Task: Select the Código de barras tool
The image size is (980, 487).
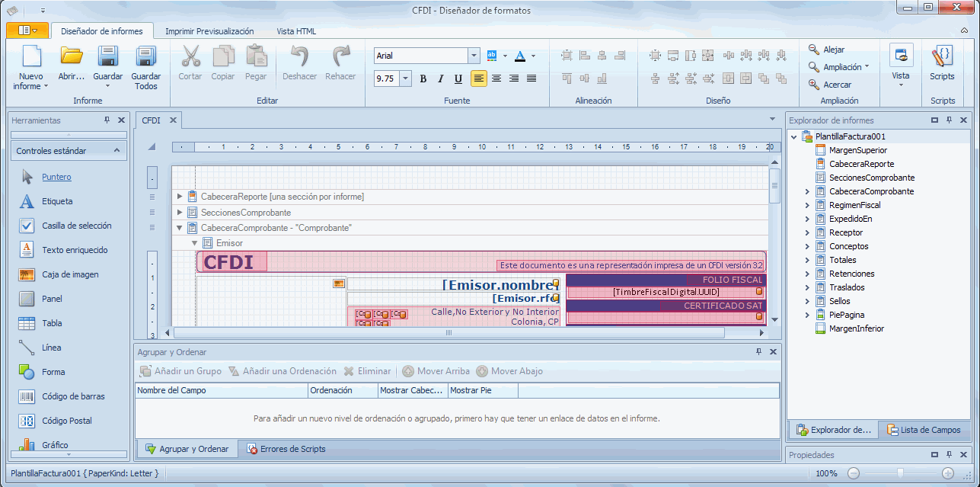Action: coord(27,396)
